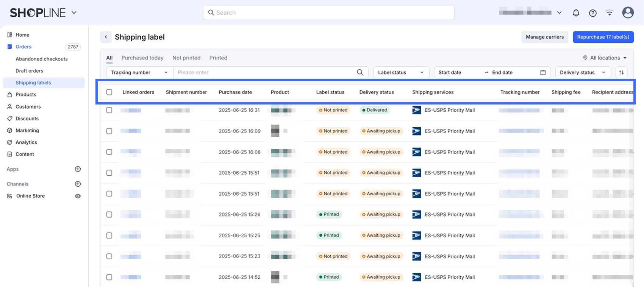This screenshot has width=644, height=287.
Task: Switch to the Not printed tab
Action: (186, 58)
